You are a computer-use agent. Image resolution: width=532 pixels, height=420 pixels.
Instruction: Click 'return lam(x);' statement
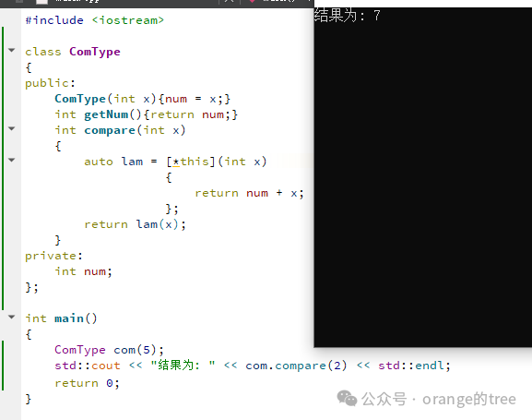point(135,224)
